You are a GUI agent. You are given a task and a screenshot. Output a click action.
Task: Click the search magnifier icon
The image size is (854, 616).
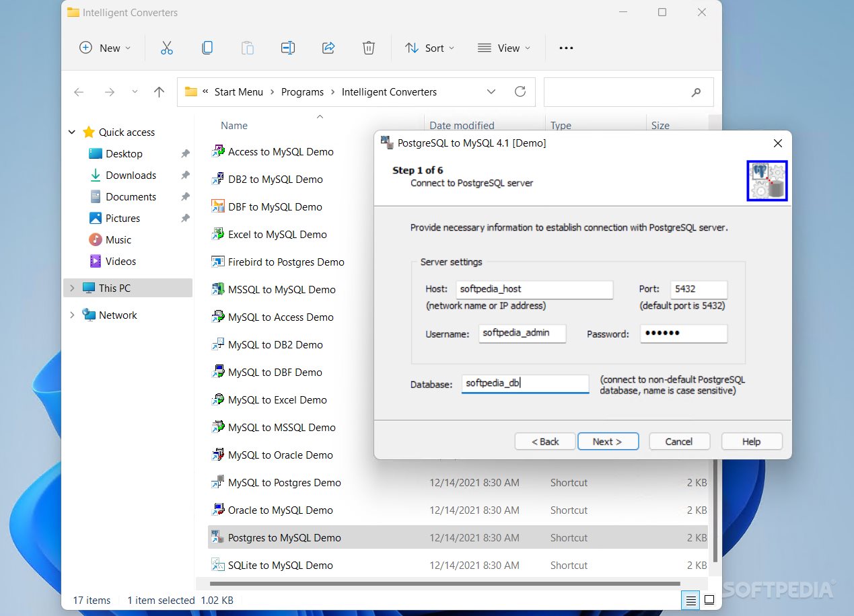click(x=696, y=92)
